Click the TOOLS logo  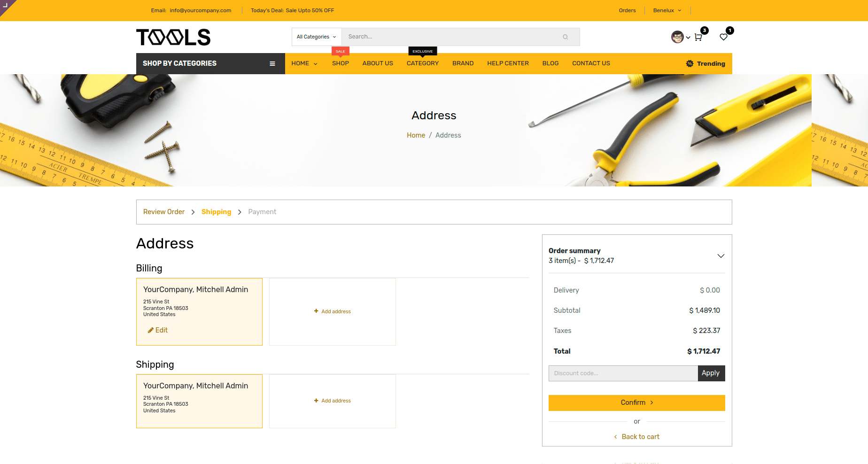click(173, 37)
